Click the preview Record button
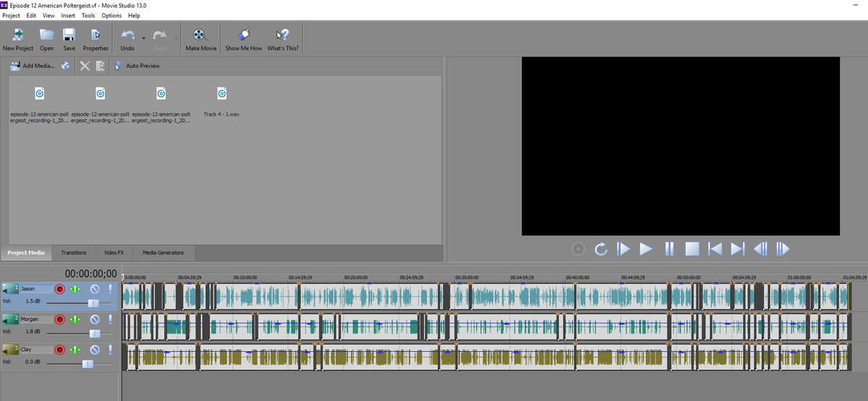 (x=577, y=249)
